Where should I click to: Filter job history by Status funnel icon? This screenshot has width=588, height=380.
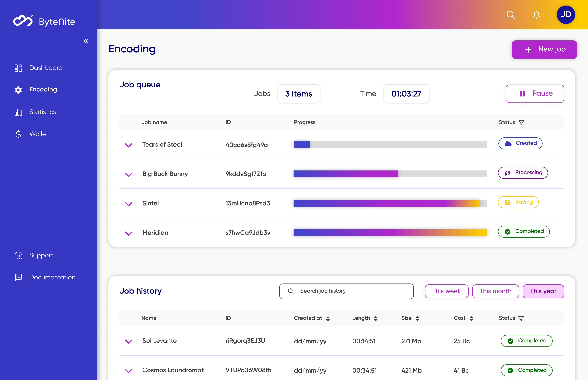[521, 318]
